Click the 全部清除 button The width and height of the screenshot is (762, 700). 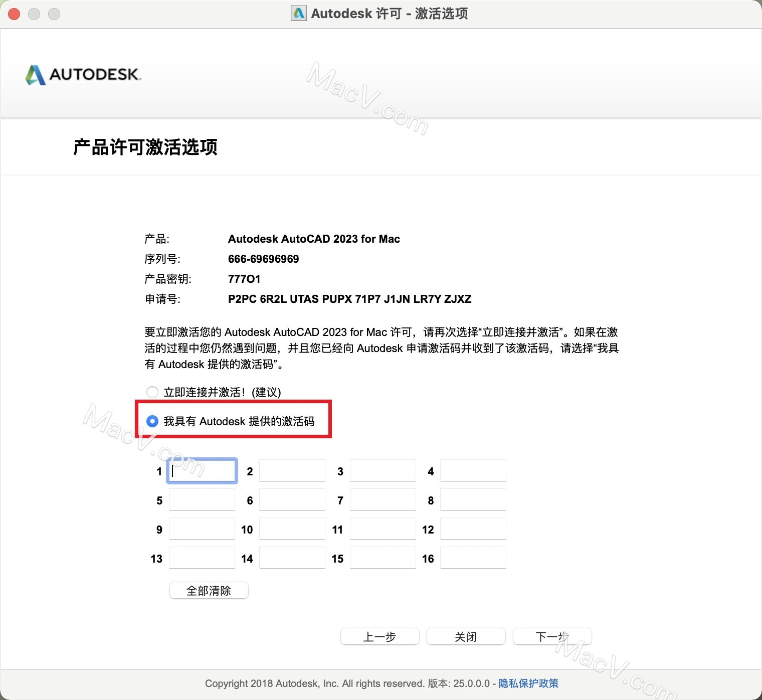coord(209,591)
